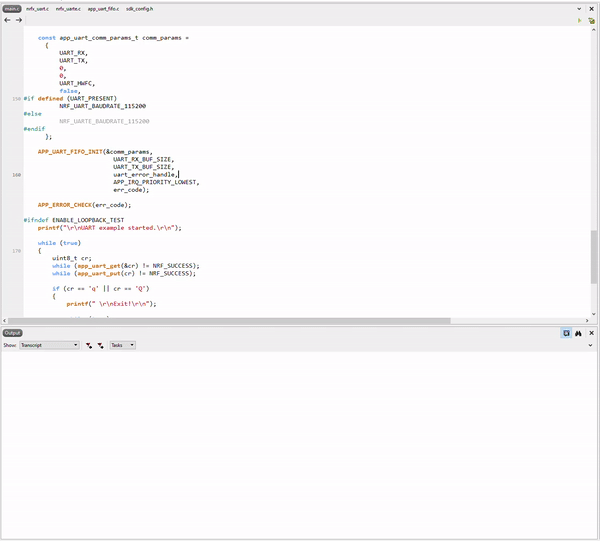Viewport: 600px width, 541px height.
Task: Click the #endif preprocessor directive
Action: pyautogui.click(x=34, y=129)
